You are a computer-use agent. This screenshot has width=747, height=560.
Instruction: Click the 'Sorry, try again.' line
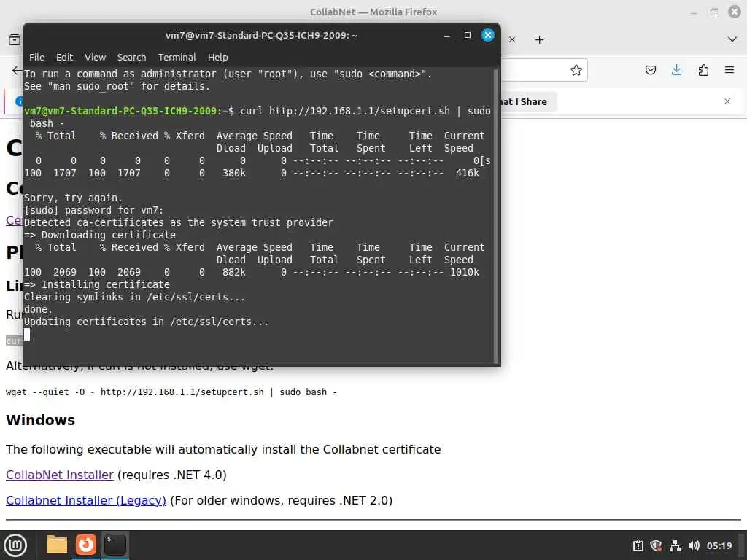pyautogui.click(x=74, y=198)
